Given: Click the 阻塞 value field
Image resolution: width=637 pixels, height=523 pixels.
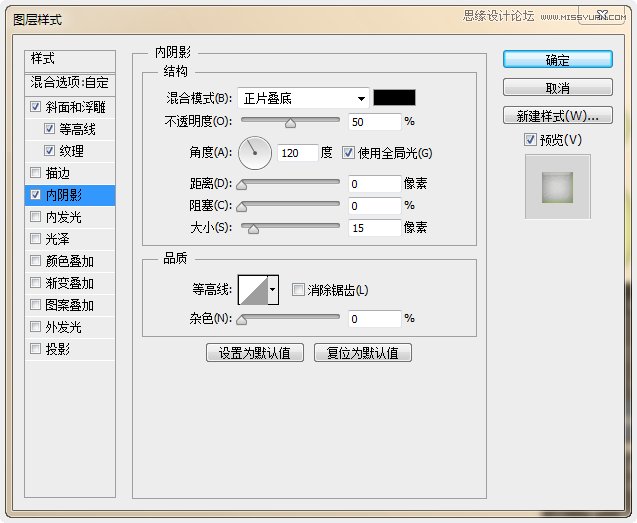Looking at the screenshot, I should tap(375, 206).
